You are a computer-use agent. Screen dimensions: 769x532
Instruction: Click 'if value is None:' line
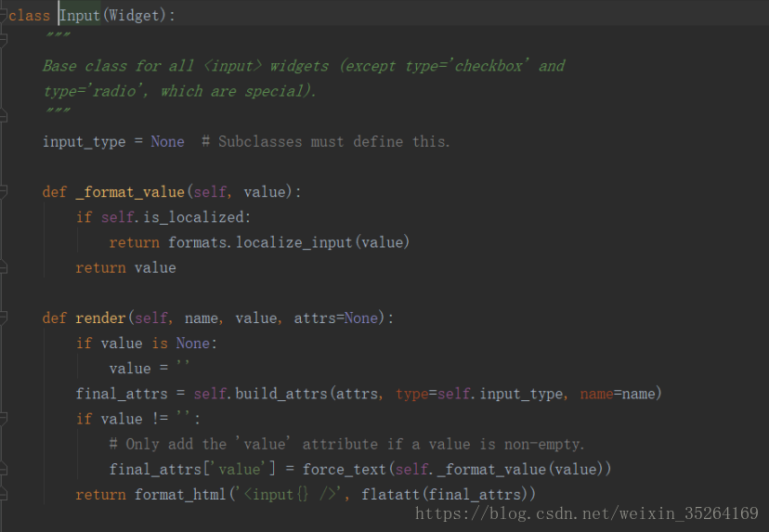click(x=146, y=344)
